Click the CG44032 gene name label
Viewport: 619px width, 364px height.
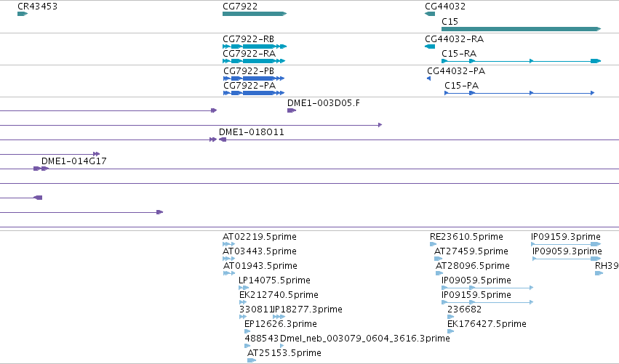pos(445,7)
